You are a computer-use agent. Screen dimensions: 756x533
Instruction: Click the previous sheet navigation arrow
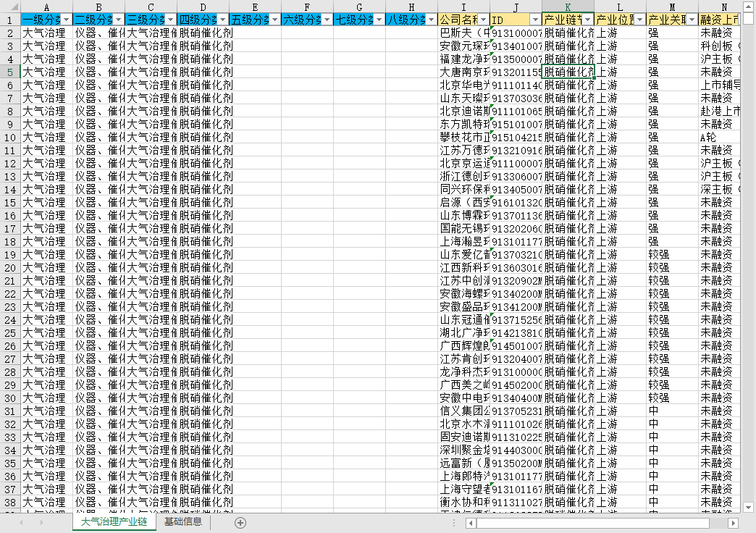click(21, 522)
